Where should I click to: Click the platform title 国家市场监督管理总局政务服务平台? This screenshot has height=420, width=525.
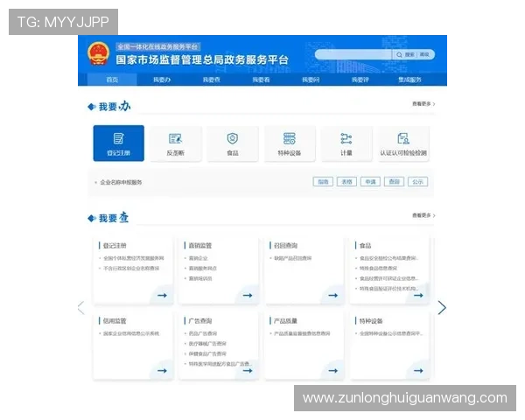(202, 60)
